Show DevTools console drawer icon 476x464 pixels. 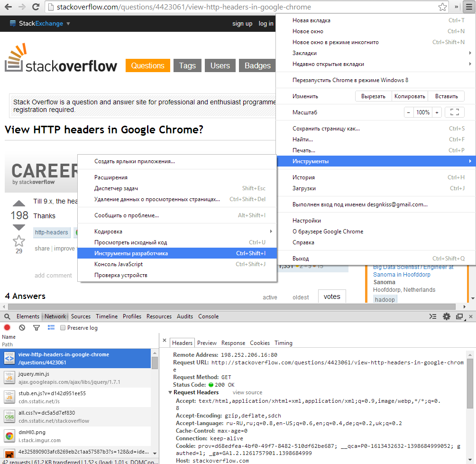pyautogui.click(x=433, y=316)
